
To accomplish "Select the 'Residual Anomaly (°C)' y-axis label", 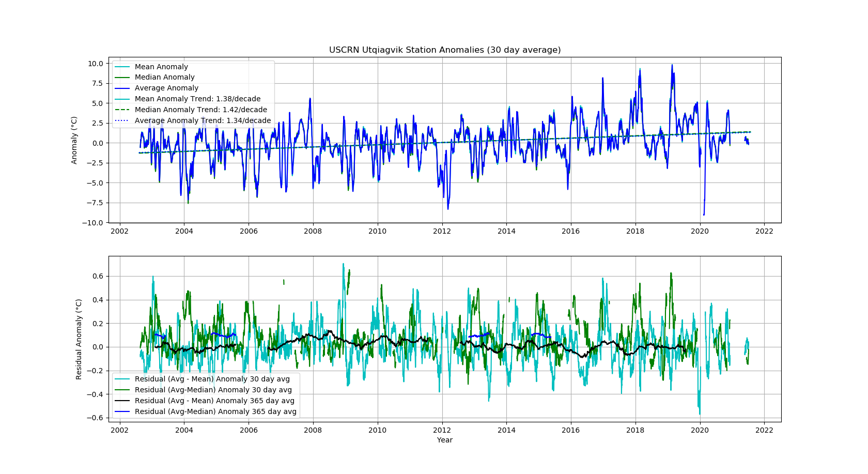I will point(79,339).
